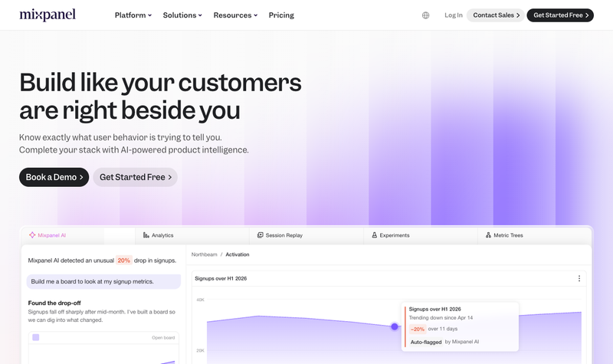
Task: Click the Auto-flagged label in tooltip
Action: point(426,342)
